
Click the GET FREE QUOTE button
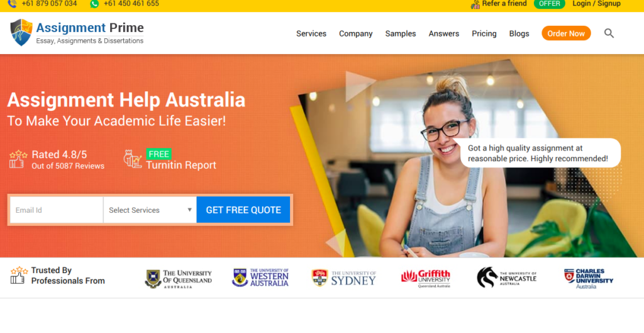tap(243, 210)
